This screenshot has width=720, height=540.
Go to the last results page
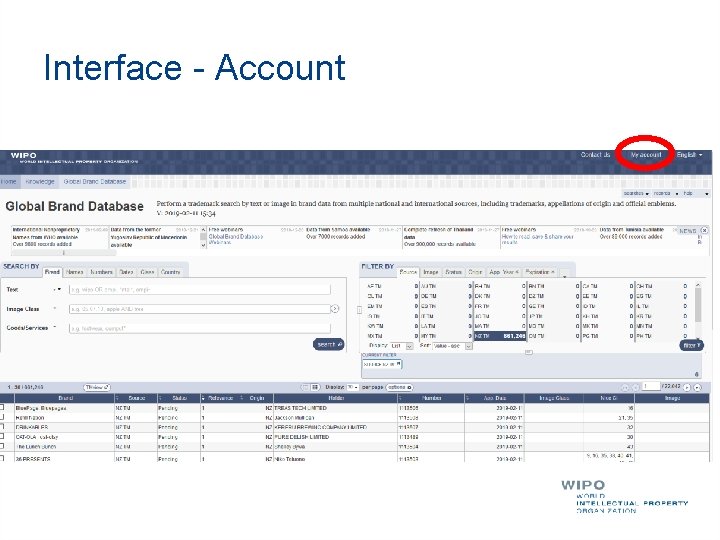coord(698,388)
